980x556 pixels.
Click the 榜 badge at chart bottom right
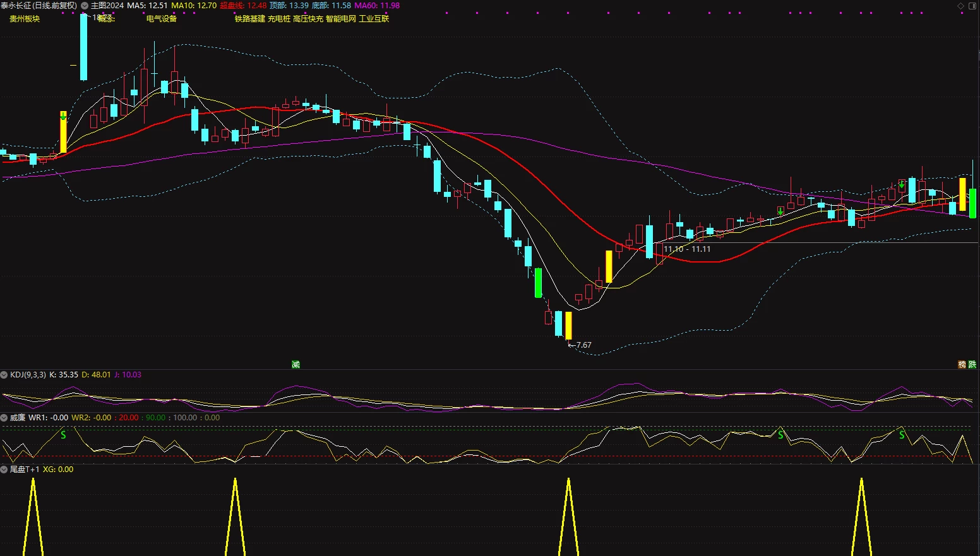point(962,365)
